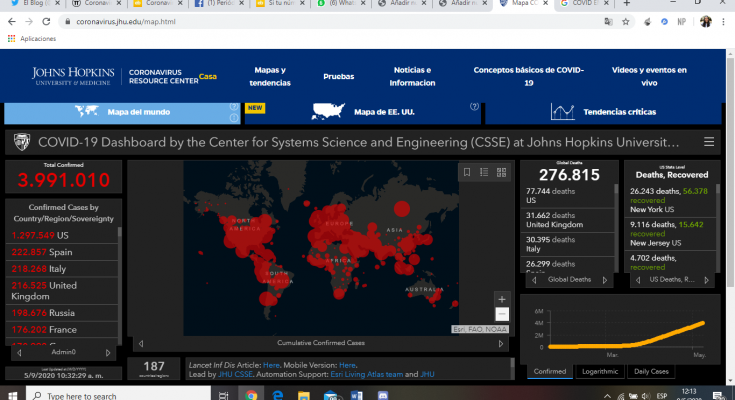Click the translate page icon in address bar
This screenshot has width=735, height=400.
pyautogui.click(x=608, y=22)
